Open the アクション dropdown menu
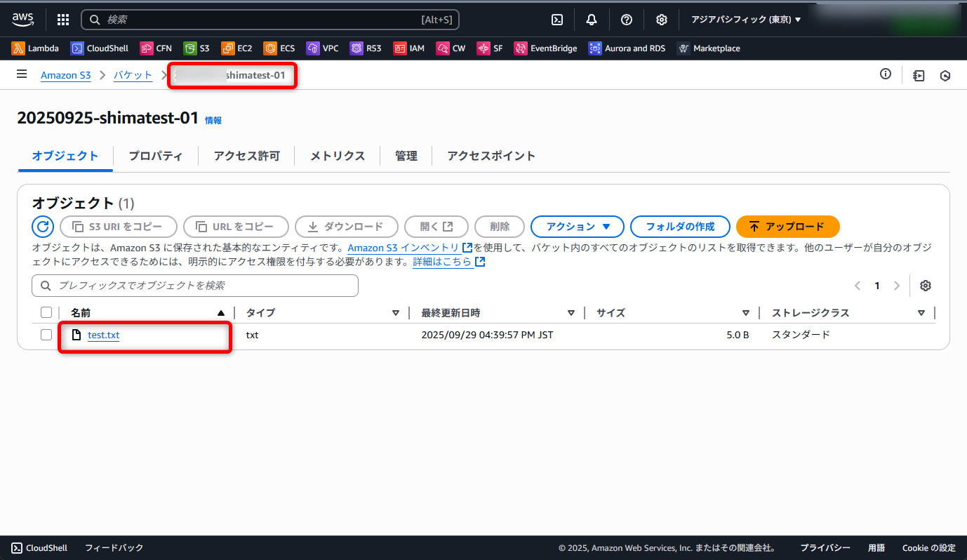This screenshot has height=560, width=967. [577, 227]
